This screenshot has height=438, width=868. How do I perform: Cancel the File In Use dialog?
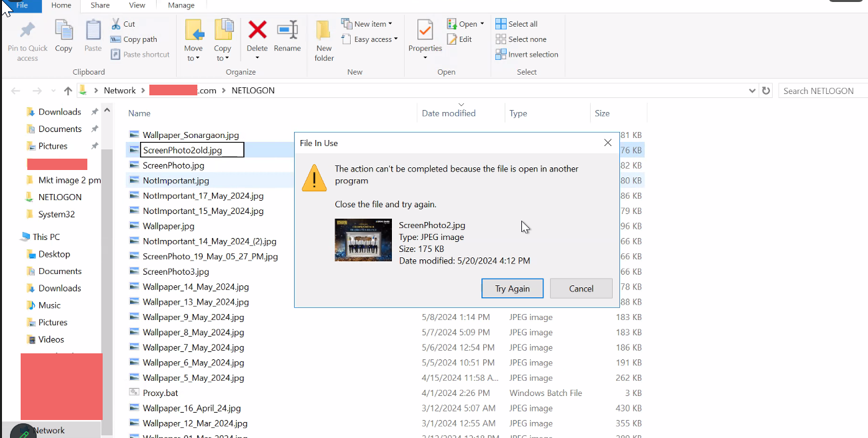[x=581, y=288]
